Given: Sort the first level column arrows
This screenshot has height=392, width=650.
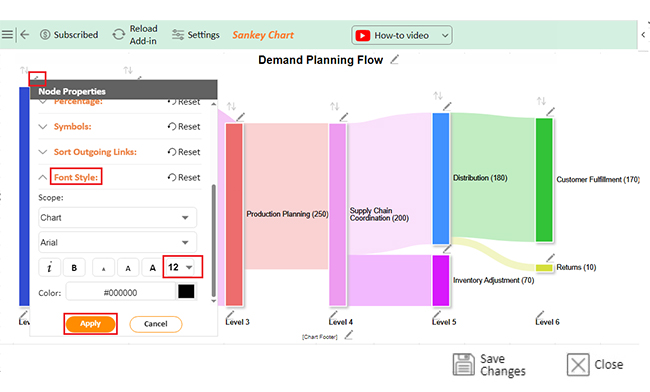Looking at the screenshot, I should (24, 70).
